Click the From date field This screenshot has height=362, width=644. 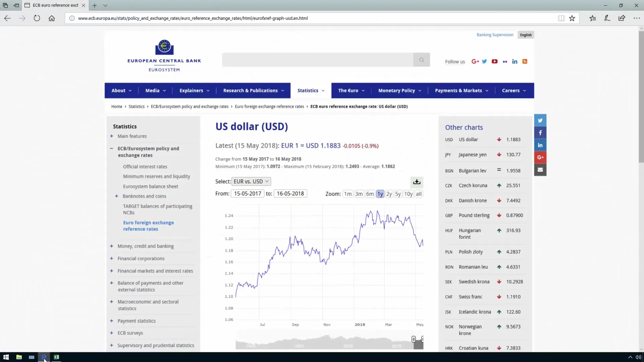[247, 194]
